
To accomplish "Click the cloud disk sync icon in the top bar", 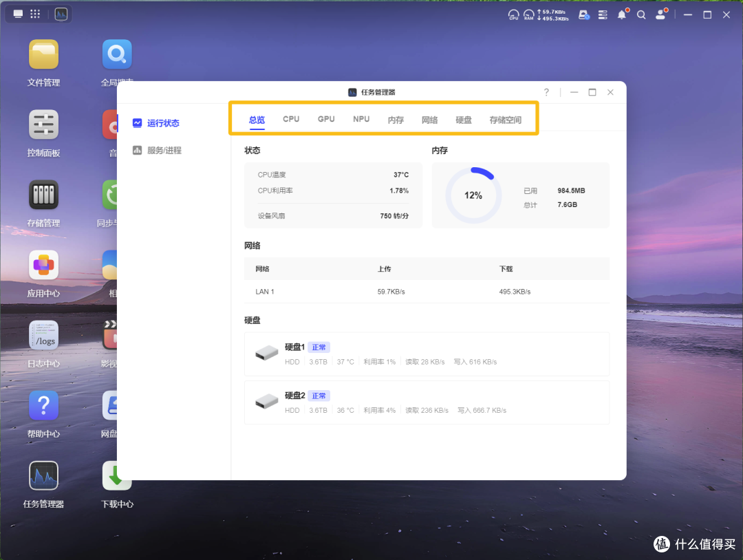I will [584, 14].
